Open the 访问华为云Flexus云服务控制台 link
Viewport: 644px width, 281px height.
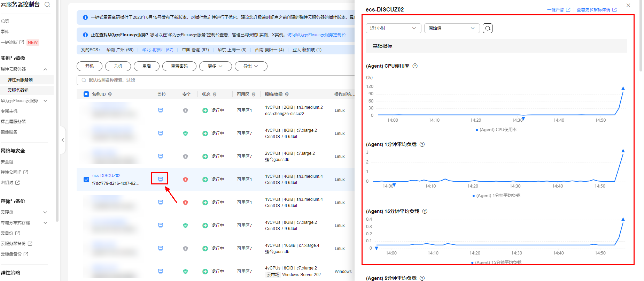click(316, 35)
